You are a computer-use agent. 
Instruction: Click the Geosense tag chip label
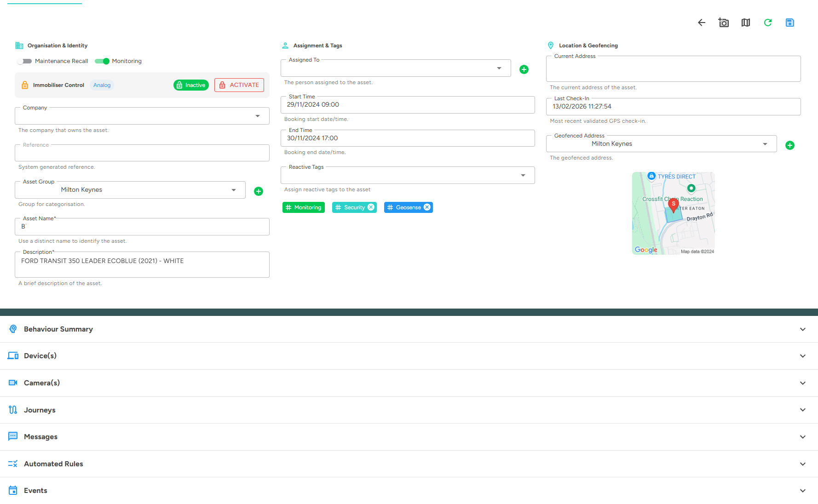[409, 207]
